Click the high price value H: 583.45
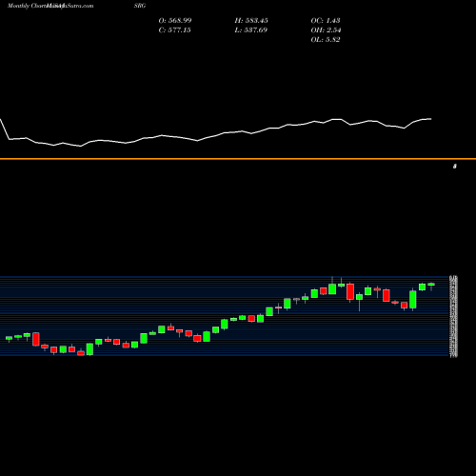 click(251, 20)
